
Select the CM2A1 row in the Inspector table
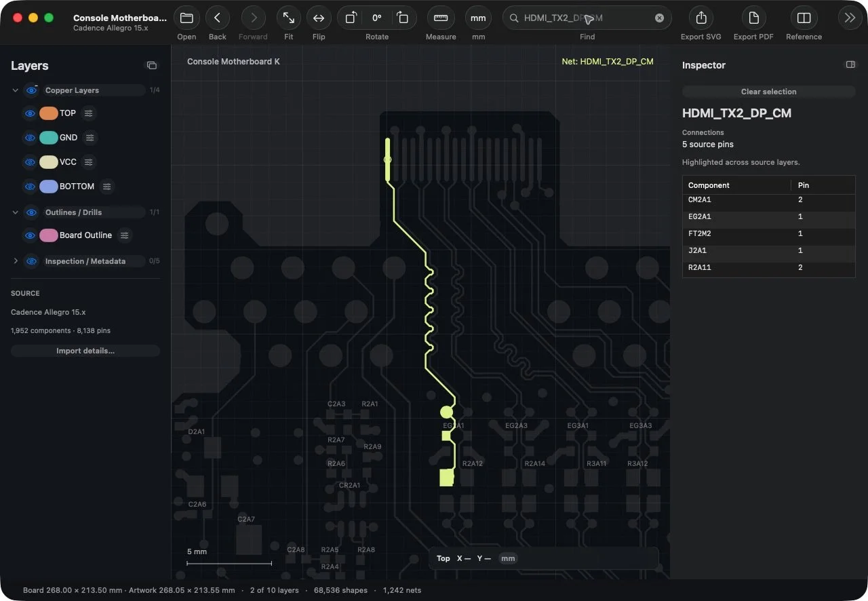coord(768,200)
